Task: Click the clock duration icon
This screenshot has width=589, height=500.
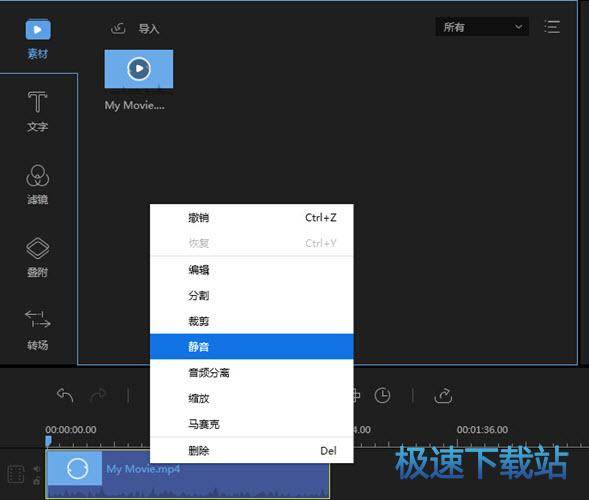Action: coord(382,396)
